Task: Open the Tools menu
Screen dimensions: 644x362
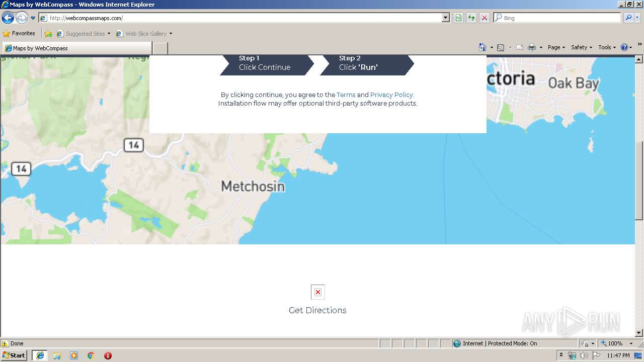Action: (x=607, y=47)
